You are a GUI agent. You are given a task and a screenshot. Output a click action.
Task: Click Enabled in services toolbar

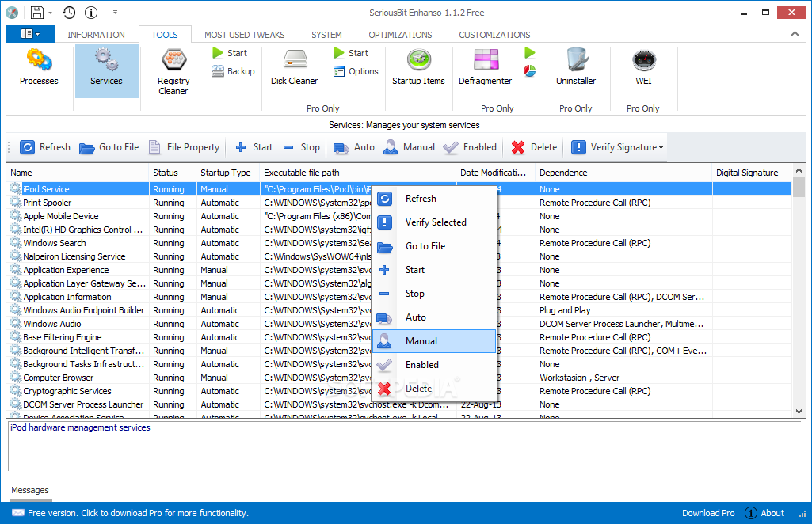[471, 147]
